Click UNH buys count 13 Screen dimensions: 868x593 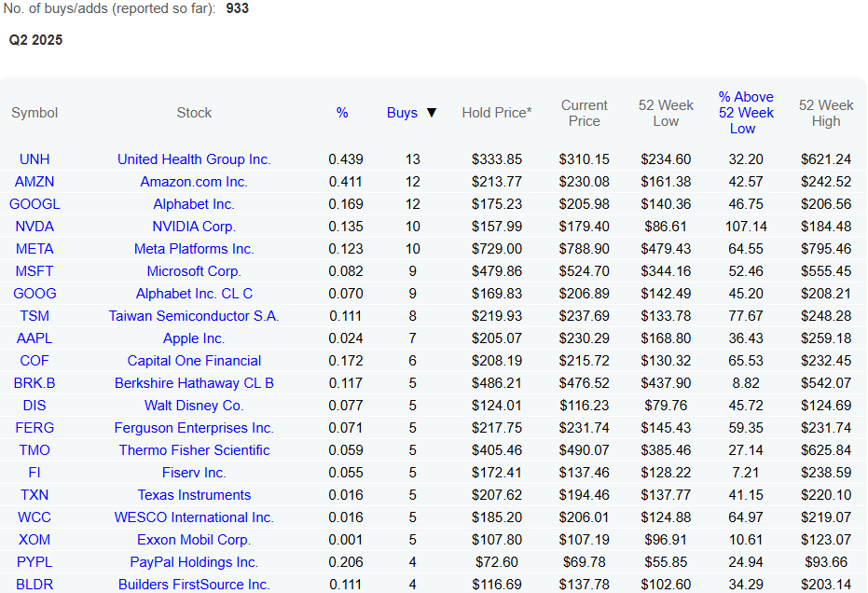tap(412, 159)
